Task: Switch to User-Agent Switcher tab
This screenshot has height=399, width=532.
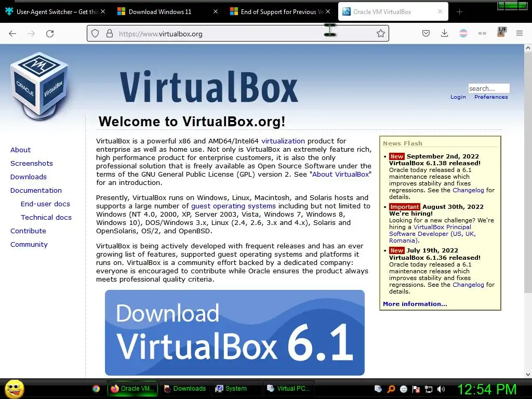Action: pos(54,12)
